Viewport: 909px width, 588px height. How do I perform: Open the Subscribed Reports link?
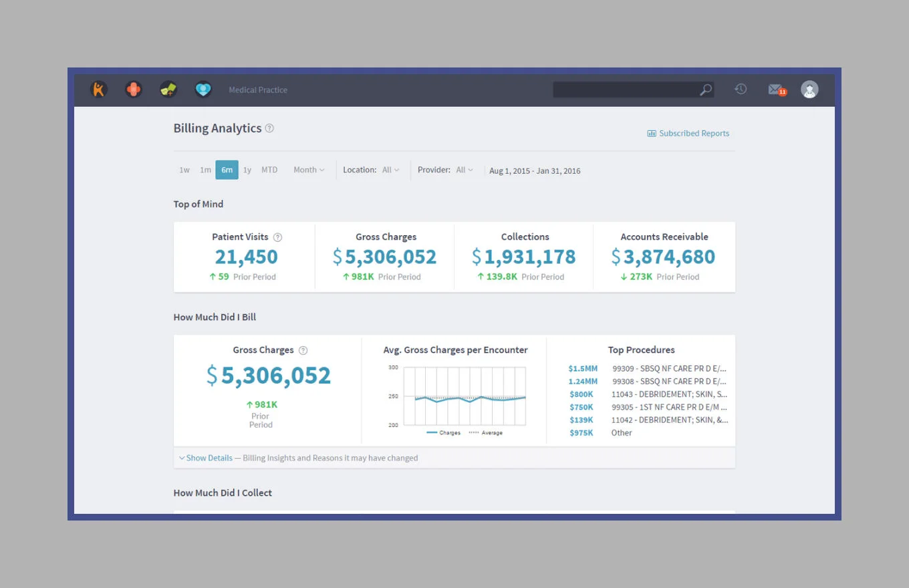[x=688, y=134]
